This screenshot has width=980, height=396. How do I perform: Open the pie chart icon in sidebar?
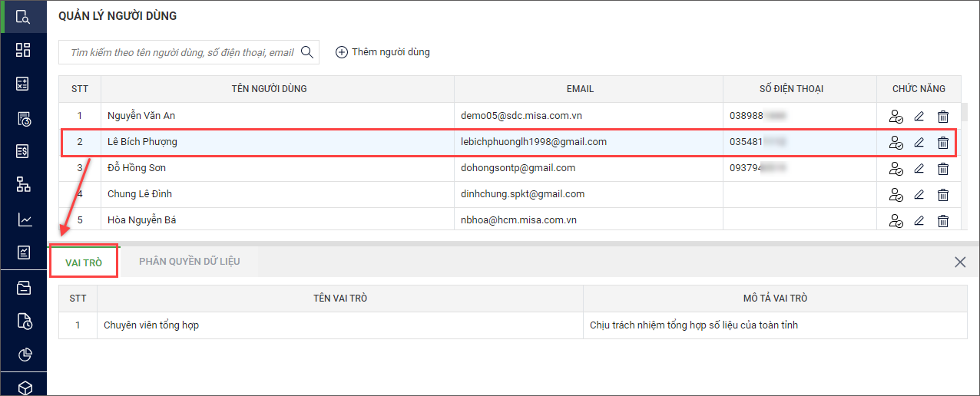tap(23, 355)
